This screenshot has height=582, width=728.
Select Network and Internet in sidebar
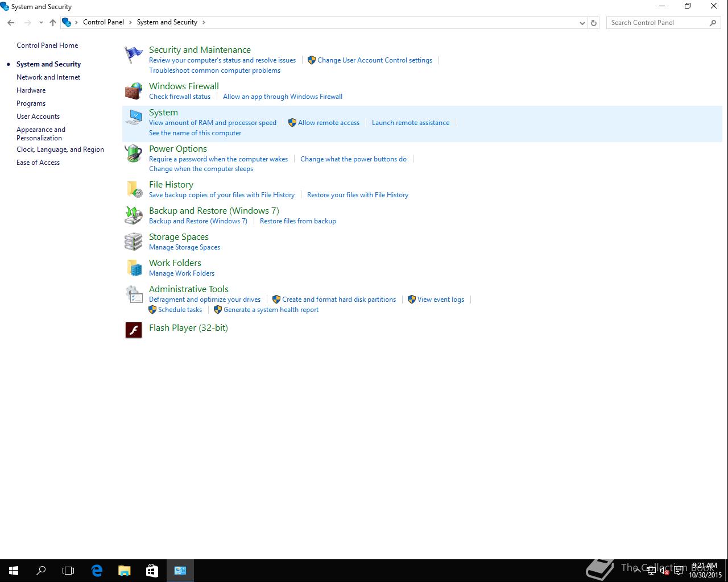(x=48, y=77)
